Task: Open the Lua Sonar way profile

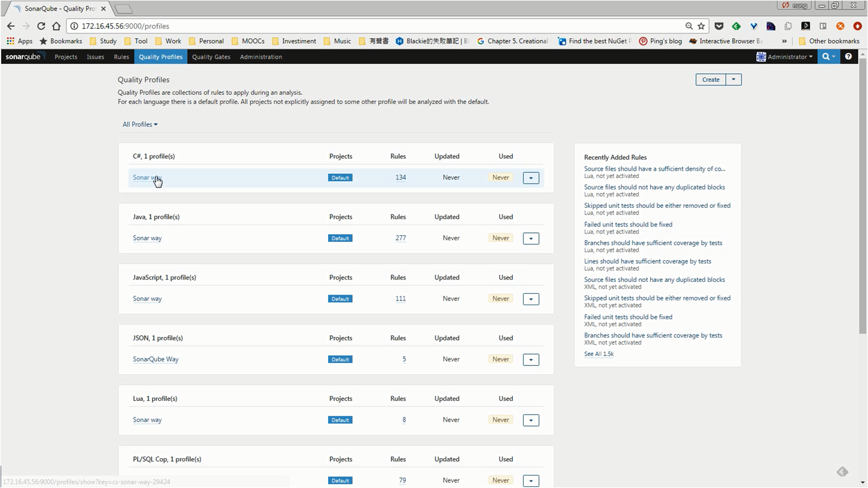Action: [x=147, y=420]
